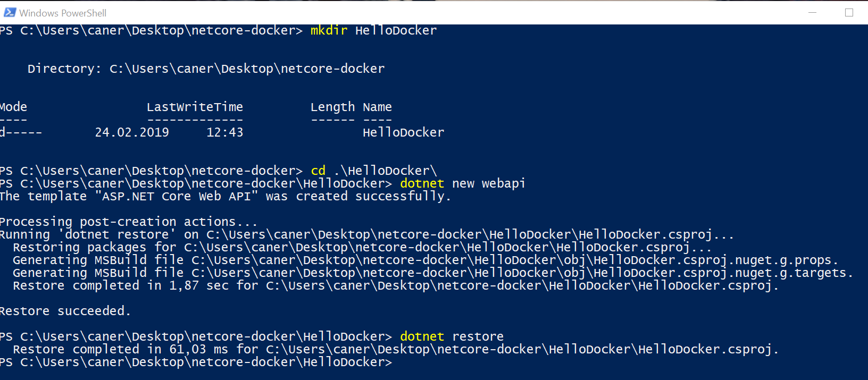Click the LastWriteTime column header
Screen dimensions: 868x380
coord(195,107)
